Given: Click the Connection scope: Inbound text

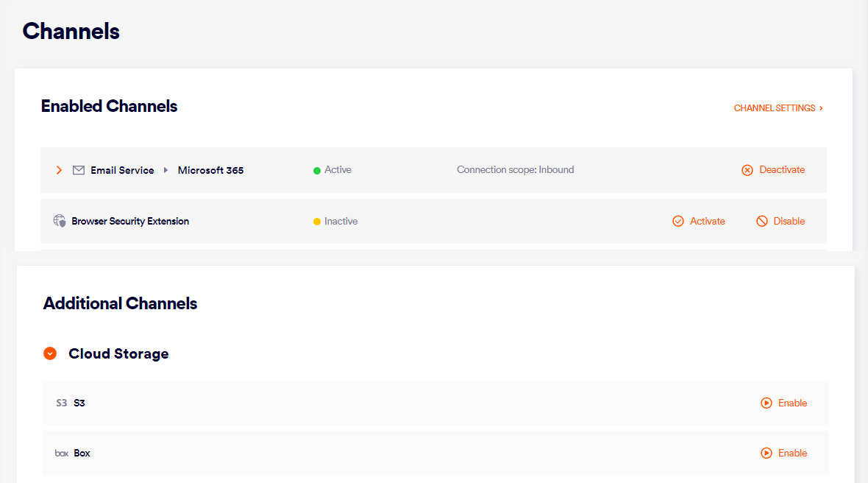Looking at the screenshot, I should [x=515, y=170].
